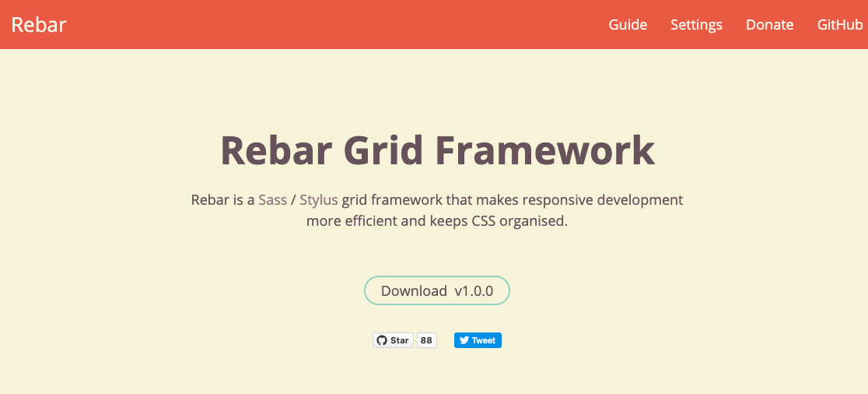Open the Donate page
The width and height of the screenshot is (868, 394).
[x=769, y=25]
